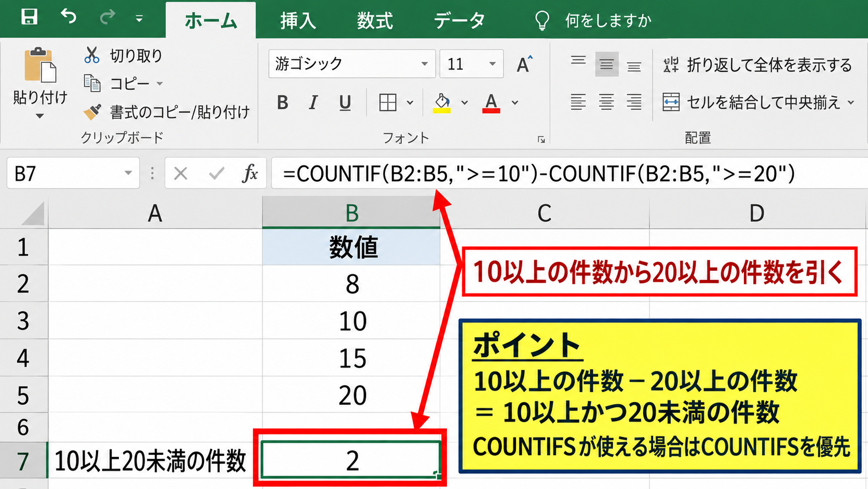Increase font size with large A icon
868x489 pixels.
point(524,64)
